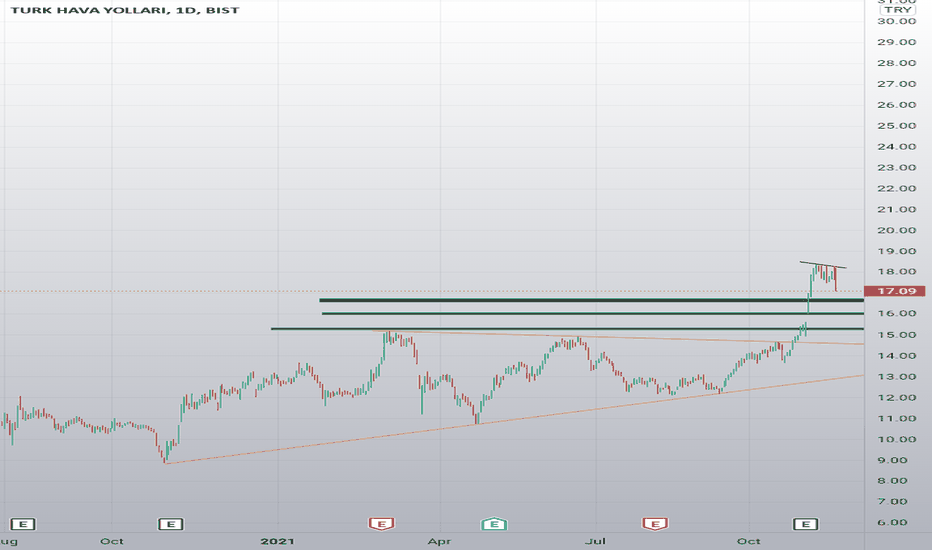Click the 20.00 level on price scale
This screenshot has width=932, height=550.
pyautogui.click(x=897, y=231)
